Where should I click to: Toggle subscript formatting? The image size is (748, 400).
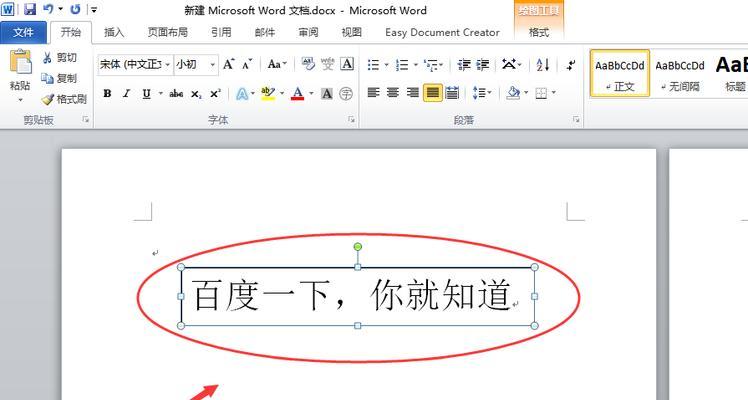(196, 94)
